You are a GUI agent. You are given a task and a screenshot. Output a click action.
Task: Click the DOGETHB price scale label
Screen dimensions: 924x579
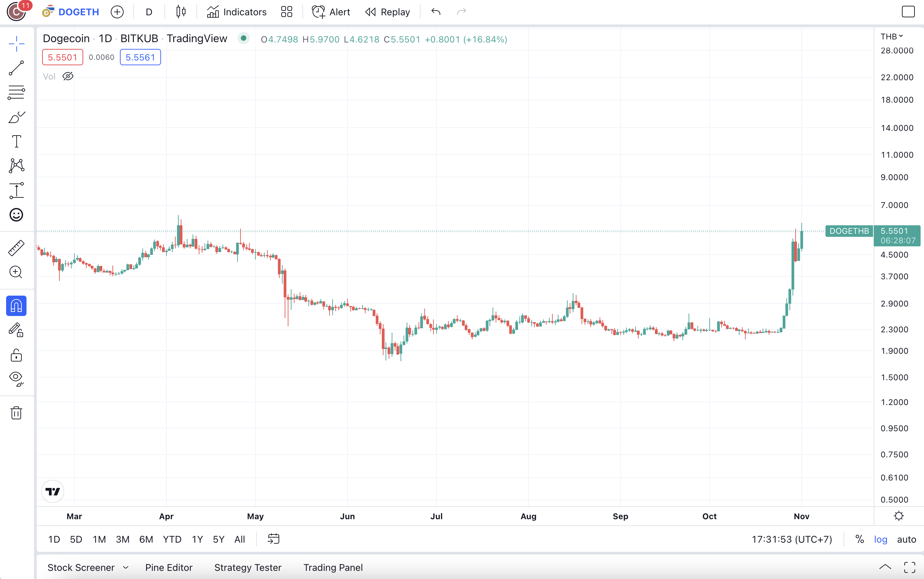[849, 231]
